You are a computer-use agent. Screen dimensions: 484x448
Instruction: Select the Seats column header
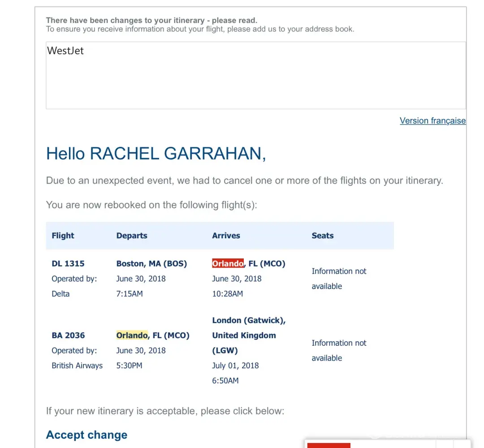click(x=322, y=236)
